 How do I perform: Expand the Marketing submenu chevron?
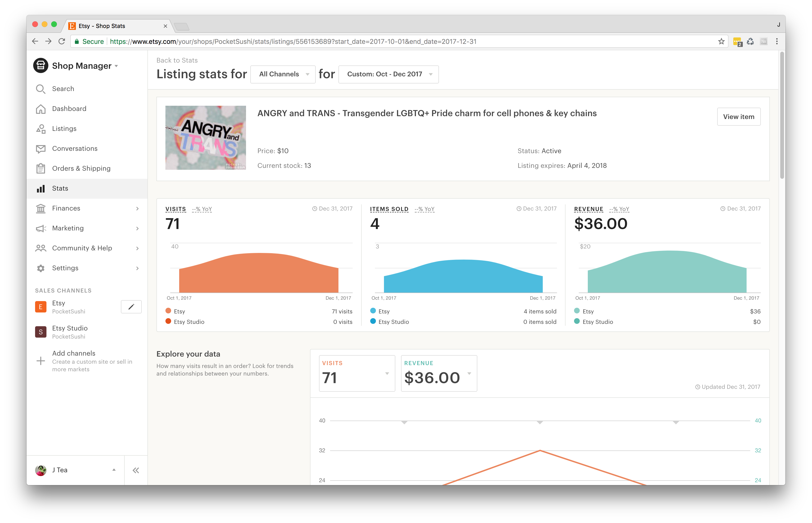click(x=137, y=229)
